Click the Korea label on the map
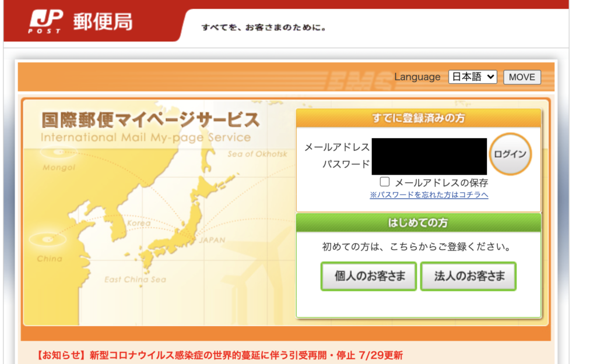 coord(139,223)
